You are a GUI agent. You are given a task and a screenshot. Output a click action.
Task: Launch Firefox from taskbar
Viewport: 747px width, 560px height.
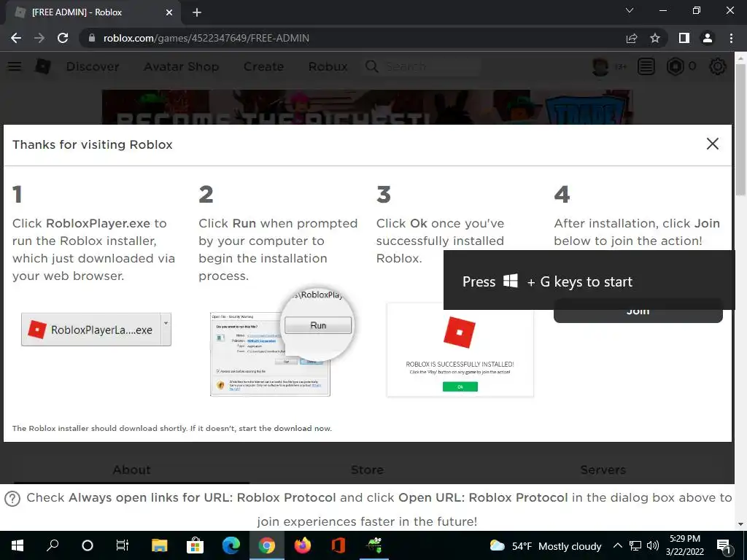[x=303, y=545]
